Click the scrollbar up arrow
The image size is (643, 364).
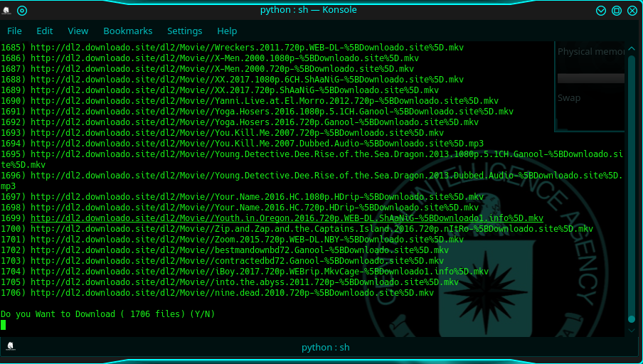632,49
